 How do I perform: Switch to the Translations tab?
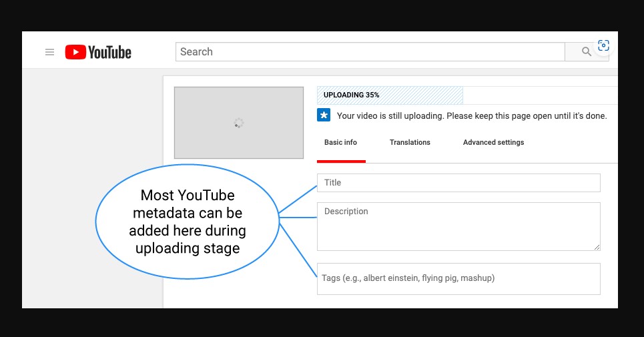click(x=410, y=142)
